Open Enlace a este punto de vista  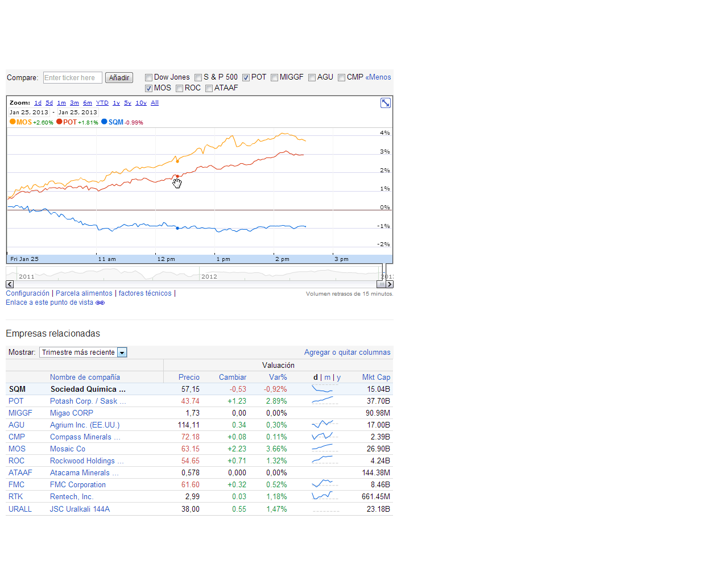click(x=49, y=302)
